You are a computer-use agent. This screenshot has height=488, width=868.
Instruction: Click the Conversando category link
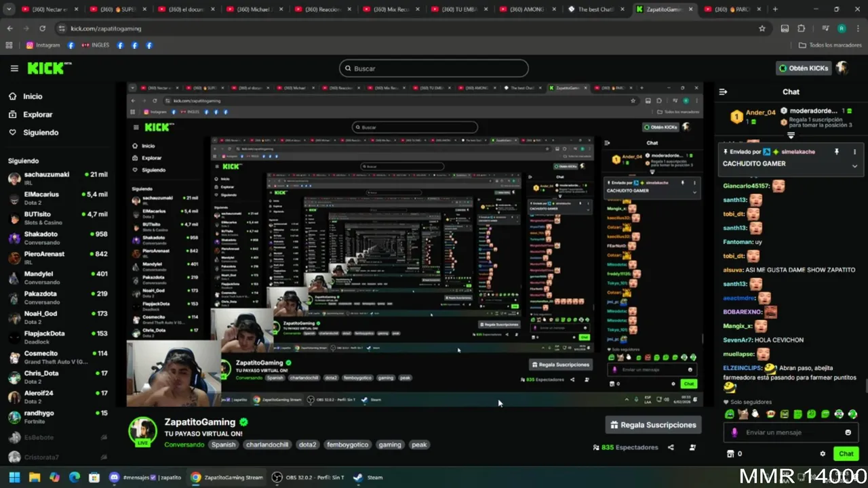pos(184,445)
